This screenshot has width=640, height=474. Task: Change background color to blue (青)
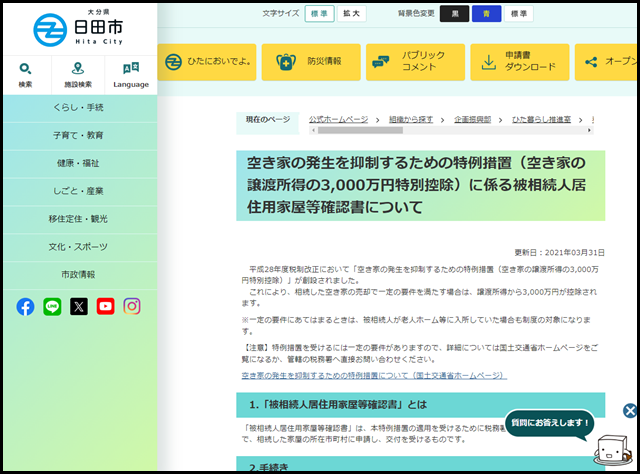(x=486, y=14)
